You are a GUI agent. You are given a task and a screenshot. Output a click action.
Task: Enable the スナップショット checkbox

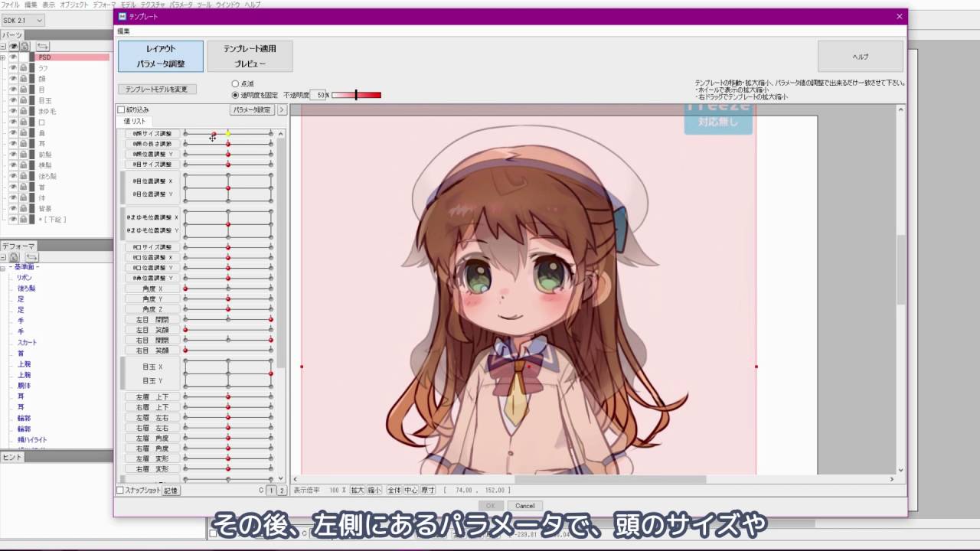(120, 491)
